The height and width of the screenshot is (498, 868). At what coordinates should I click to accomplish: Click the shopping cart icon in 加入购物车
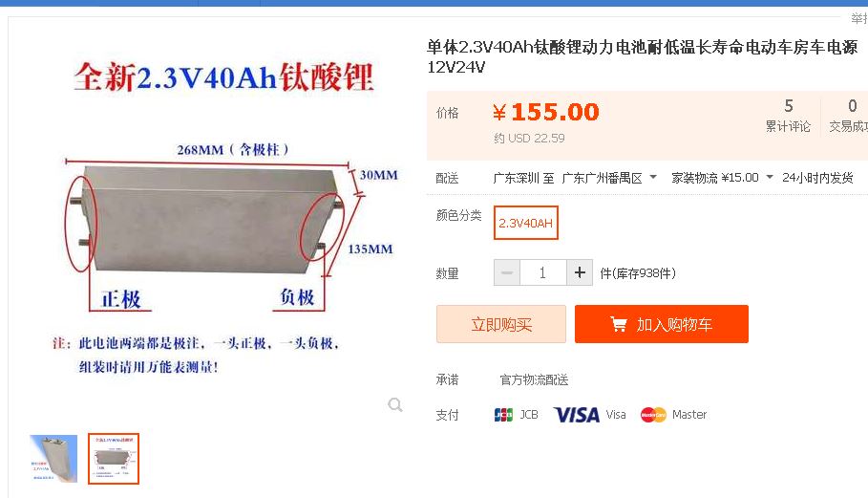[619, 324]
